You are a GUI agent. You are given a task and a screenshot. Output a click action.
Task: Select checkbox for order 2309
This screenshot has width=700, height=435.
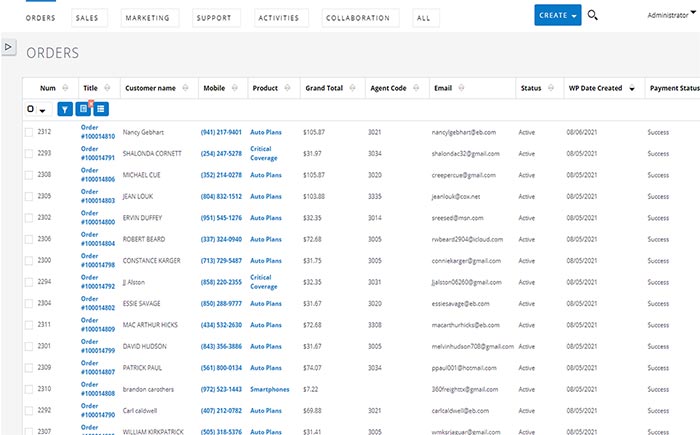click(29, 368)
